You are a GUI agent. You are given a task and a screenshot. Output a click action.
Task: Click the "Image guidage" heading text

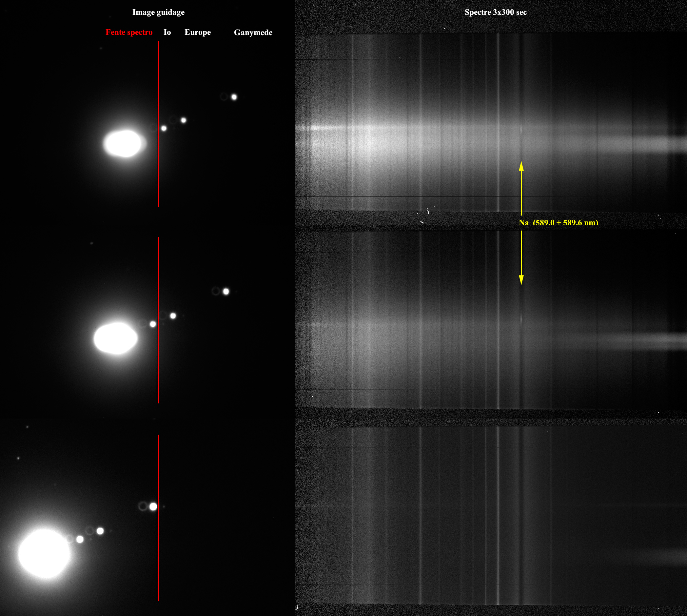click(x=158, y=12)
